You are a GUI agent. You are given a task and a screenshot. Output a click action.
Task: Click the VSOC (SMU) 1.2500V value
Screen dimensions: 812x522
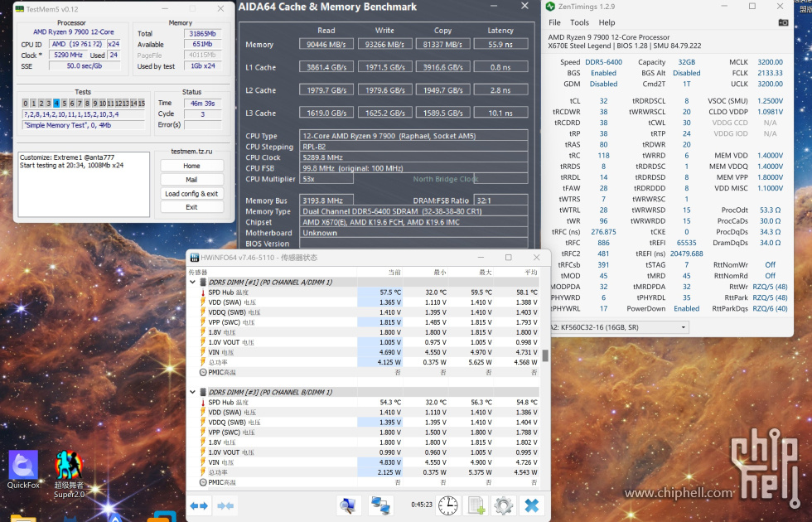770,101
